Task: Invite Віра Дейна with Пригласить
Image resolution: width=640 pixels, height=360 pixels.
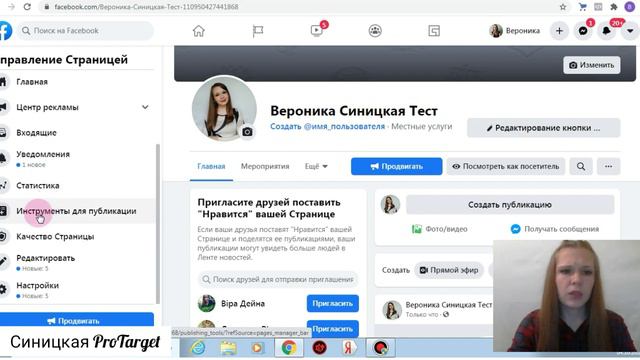Action: click(333, 303)
